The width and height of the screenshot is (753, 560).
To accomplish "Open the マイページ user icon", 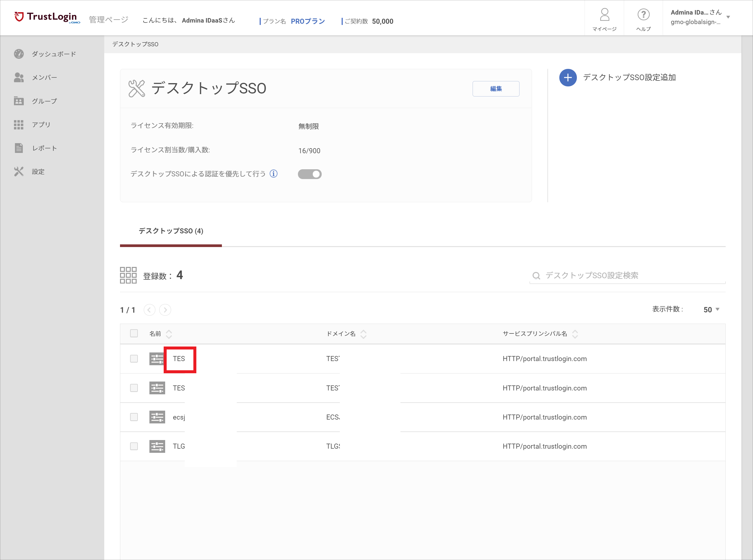I will coord(604,15).
